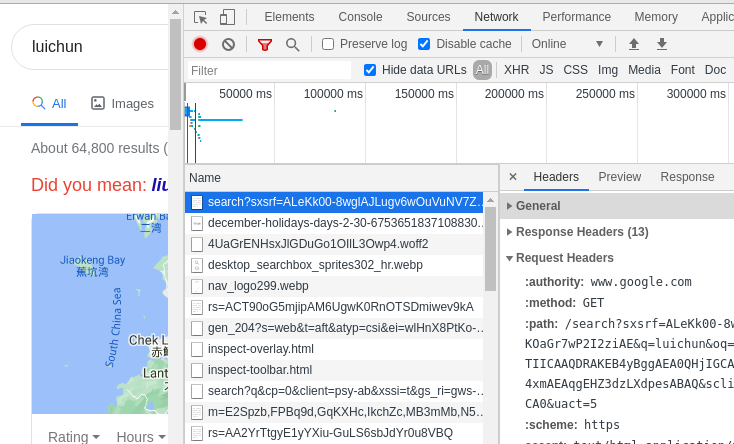Open the Rating filter dropdown

(74, 437)
